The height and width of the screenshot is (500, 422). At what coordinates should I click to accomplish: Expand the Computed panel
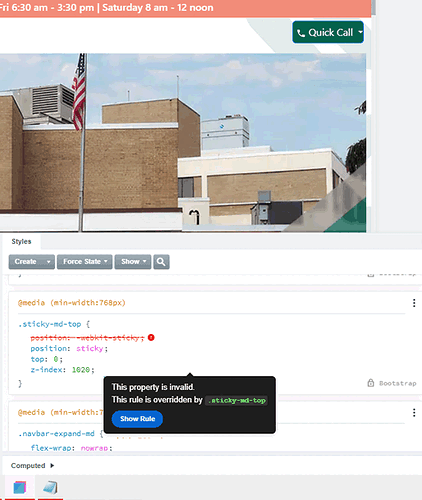pyautogui.click(x=32, y=465)
